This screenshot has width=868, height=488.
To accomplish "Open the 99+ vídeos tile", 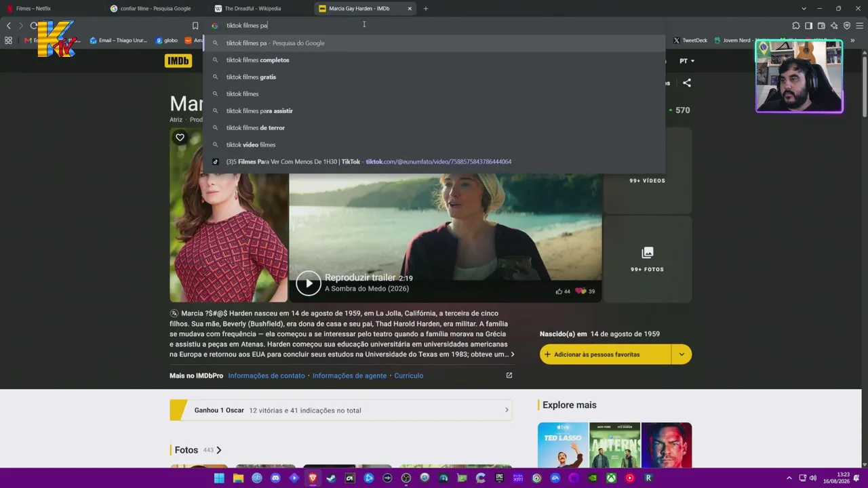I will (648, 169).
